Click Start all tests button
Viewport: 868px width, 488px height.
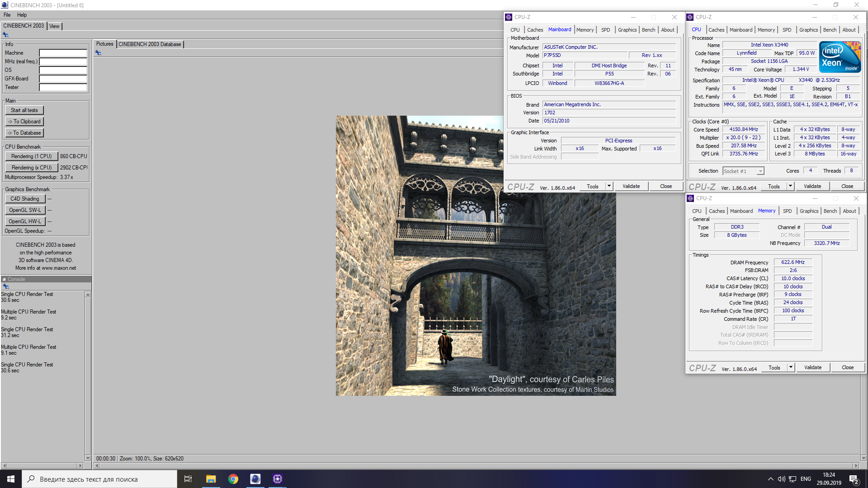(x=24, y=110)
